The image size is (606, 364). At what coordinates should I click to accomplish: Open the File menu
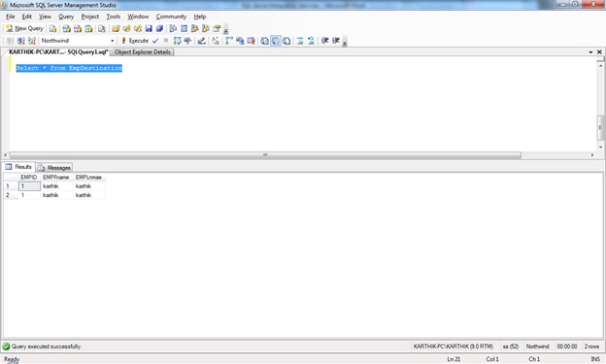pyautogui.click(x=11, y=17)
